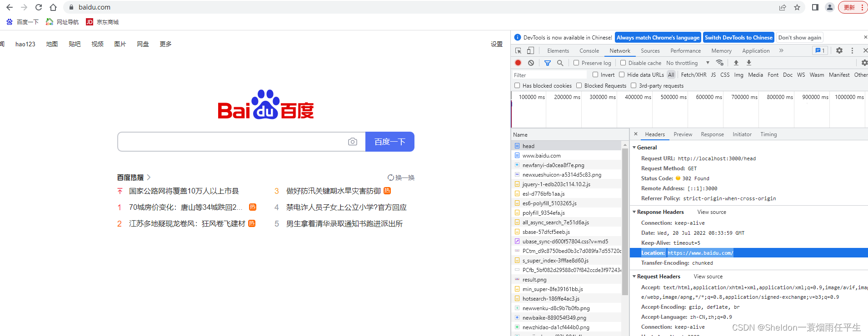
Task: Open Baidu 设置 settings link
Action: pos(497,44)
